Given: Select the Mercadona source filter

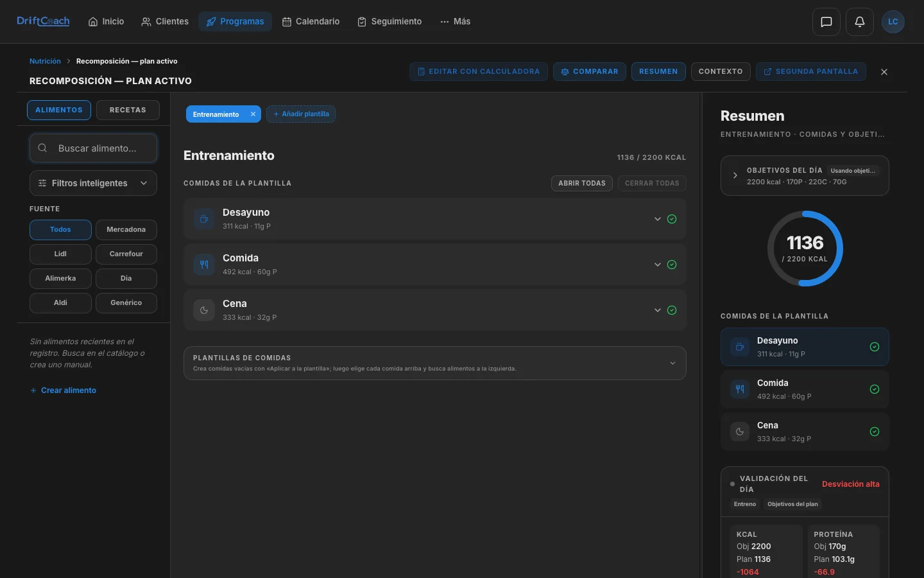Looking at the screenshot, I should click(126, 230).
